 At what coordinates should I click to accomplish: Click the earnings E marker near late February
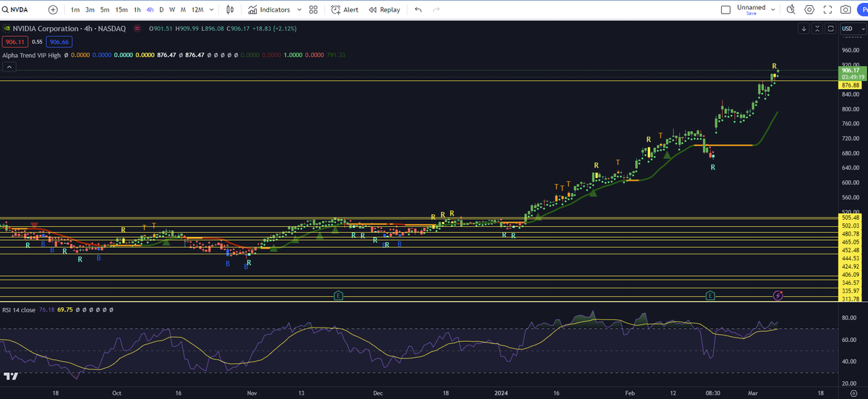tap(711, 295)
